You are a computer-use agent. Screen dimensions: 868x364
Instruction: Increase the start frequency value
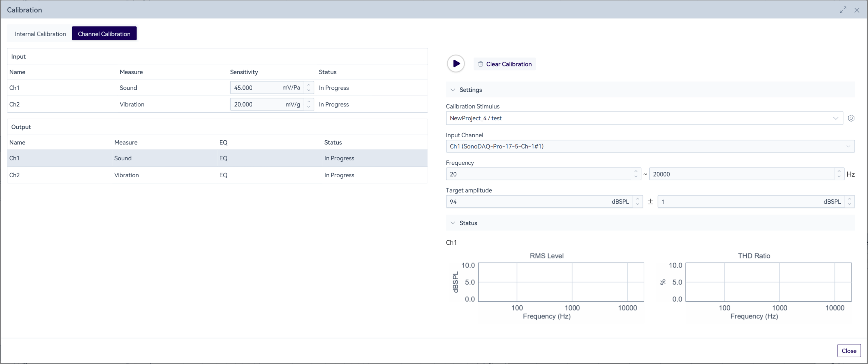coord(636,171)
